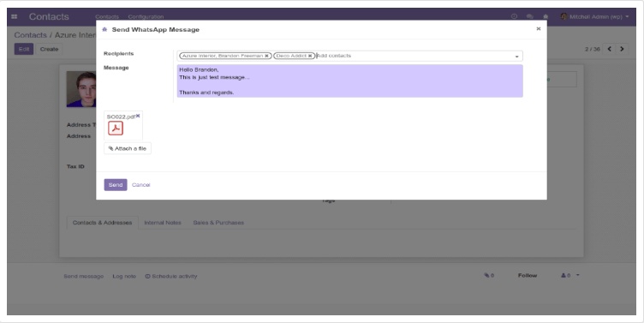Click the red PDF file icon
Viewport: 644px width, 323px height.
[x=116, y=129]
